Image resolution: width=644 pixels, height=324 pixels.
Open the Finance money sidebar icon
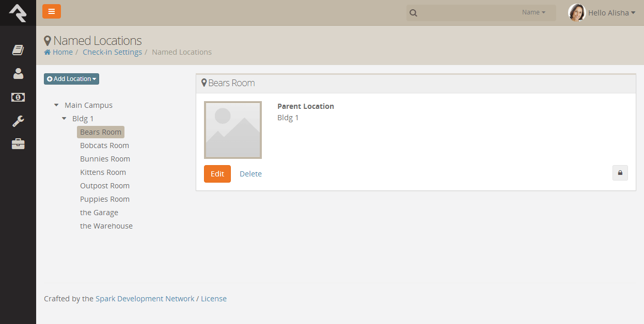coord(18,97)
